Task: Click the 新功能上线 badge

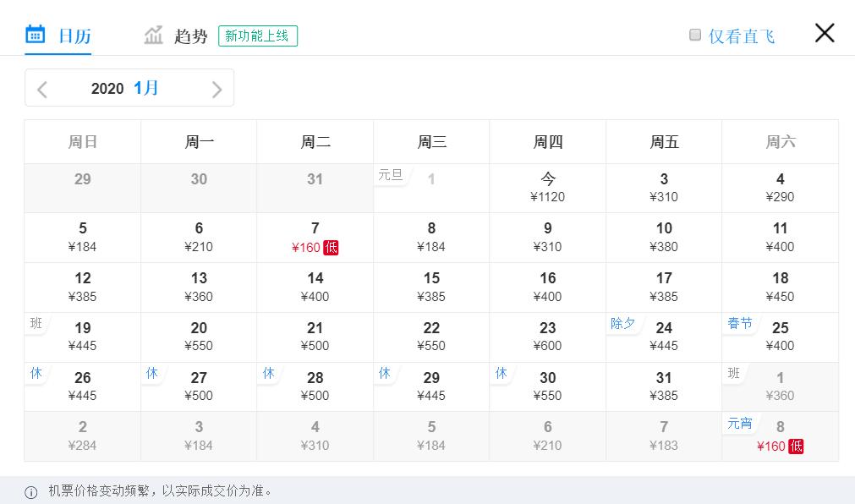Action: [257, 36]
